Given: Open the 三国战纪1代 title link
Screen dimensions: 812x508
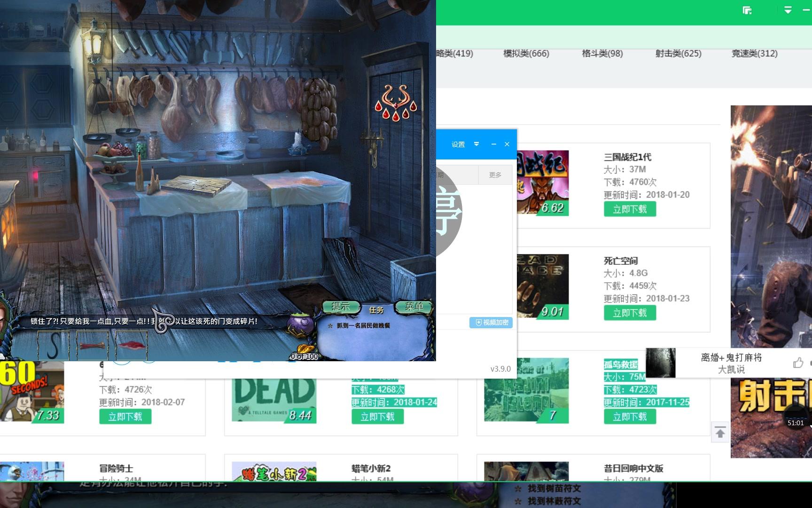Looking at the screenshot, I should (627, 157).
